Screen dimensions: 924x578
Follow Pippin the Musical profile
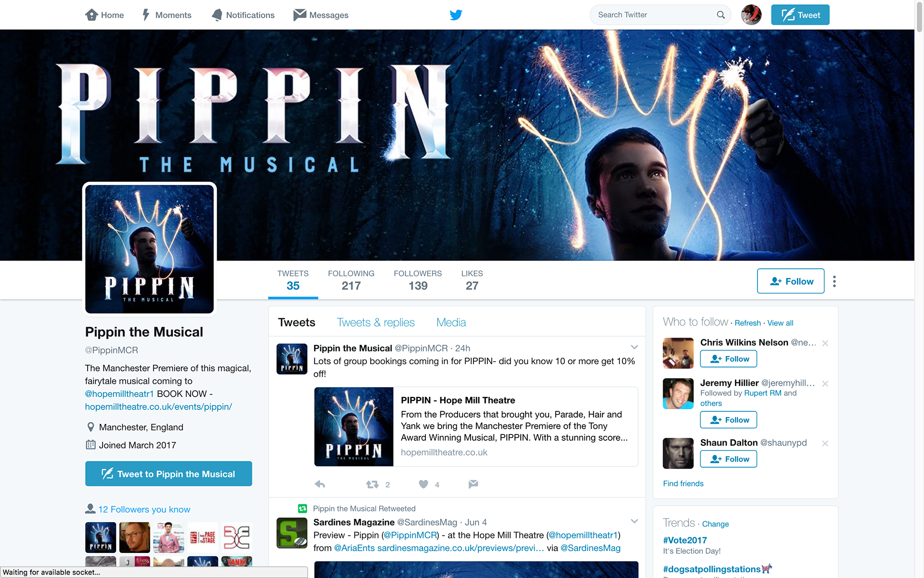pyautogui.click(x=790, y=281)
